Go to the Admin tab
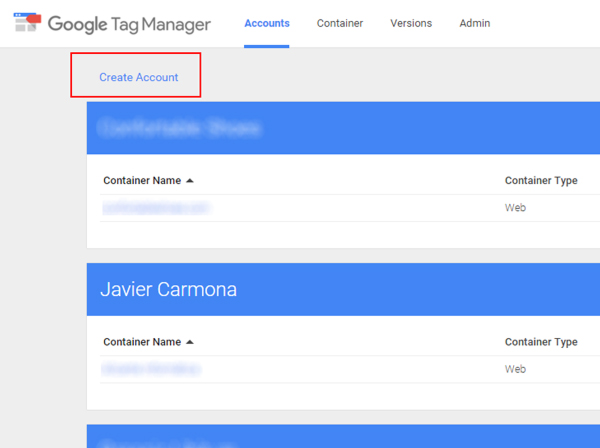 474,23
